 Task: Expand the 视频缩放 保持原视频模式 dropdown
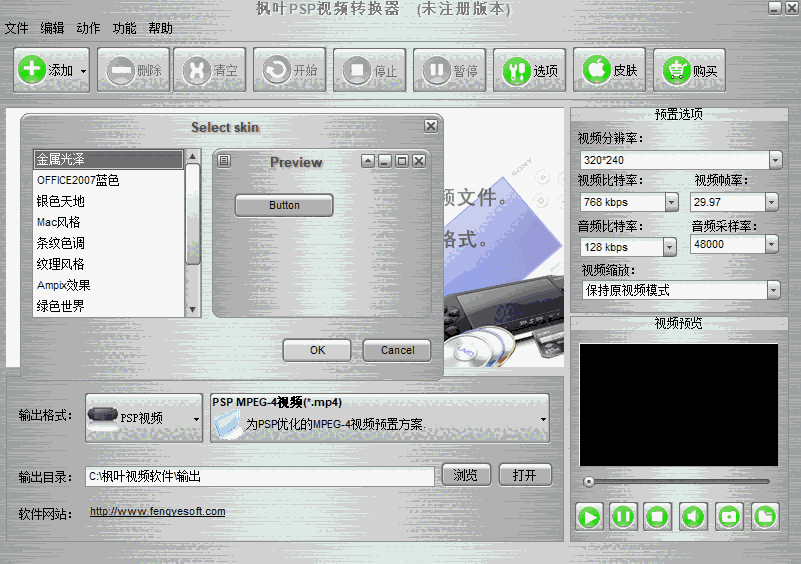(774, 291)
